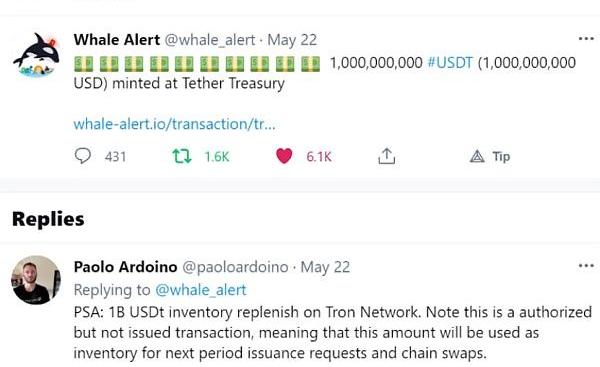
Task: Open Paolo Ardoino's profile photo
Action: 36,280
